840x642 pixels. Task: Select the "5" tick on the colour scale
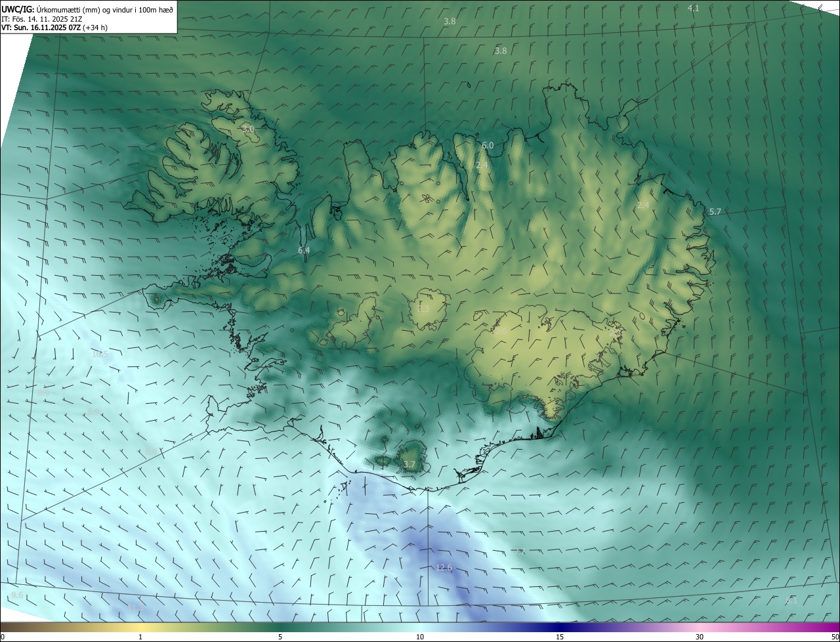pos(280,637)
